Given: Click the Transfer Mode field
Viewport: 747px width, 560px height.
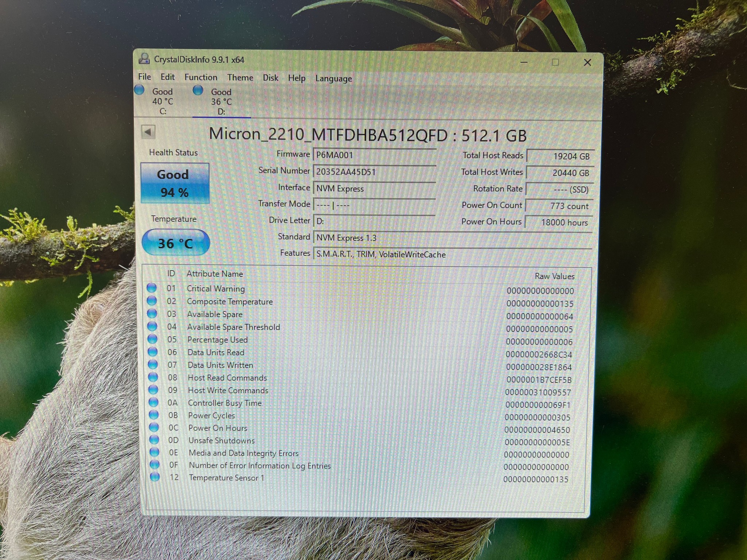Looking at the screenshot, I should (x=374, y=205).
